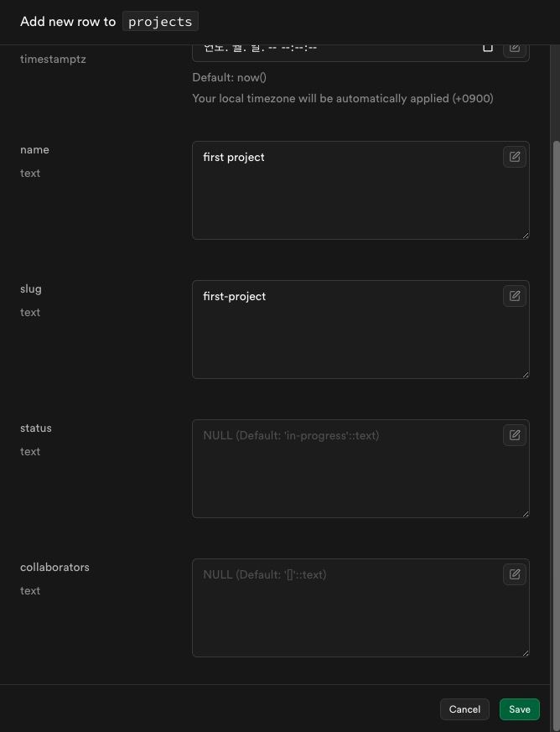Click the name textarea resize grip
This screenshot has height=732, width=560.
point(526,236)
